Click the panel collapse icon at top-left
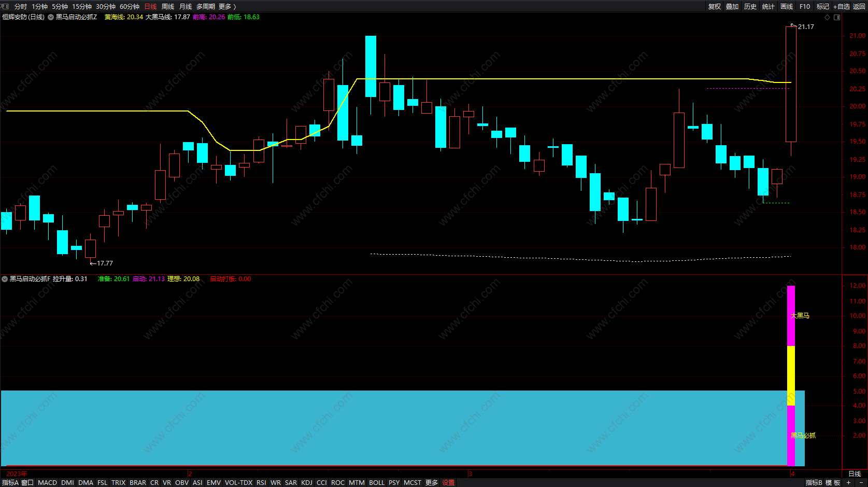This screenshot has height=487, width=868. 5,6
